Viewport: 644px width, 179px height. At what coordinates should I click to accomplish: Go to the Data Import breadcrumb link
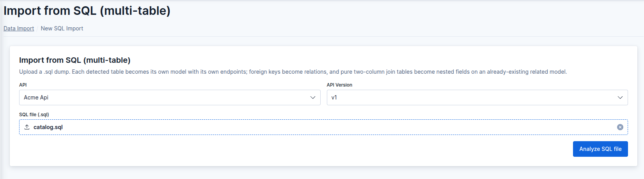click(x=19, y=28)
